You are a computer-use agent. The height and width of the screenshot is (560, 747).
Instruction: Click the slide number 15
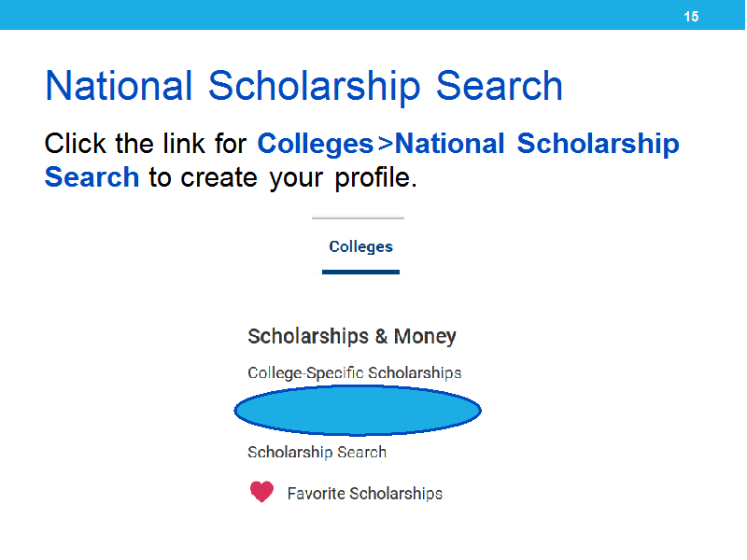tap(691, 17)
